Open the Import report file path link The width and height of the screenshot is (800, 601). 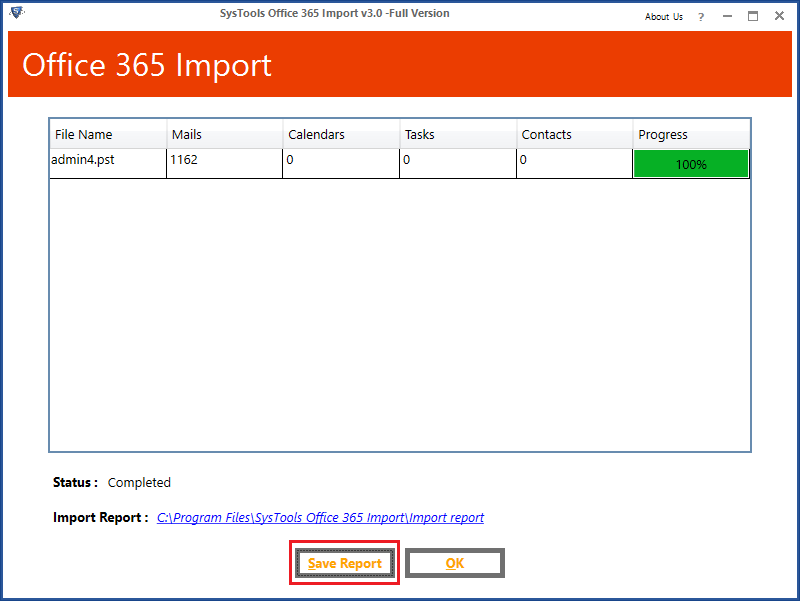(320, 517)
